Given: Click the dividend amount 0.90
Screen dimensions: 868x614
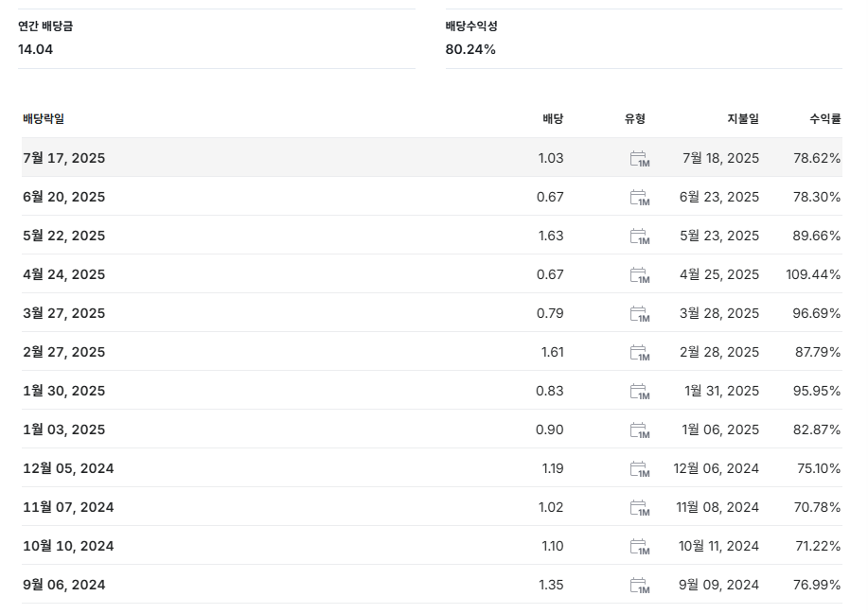Looking at the screenshot, I should coord(550,429).
